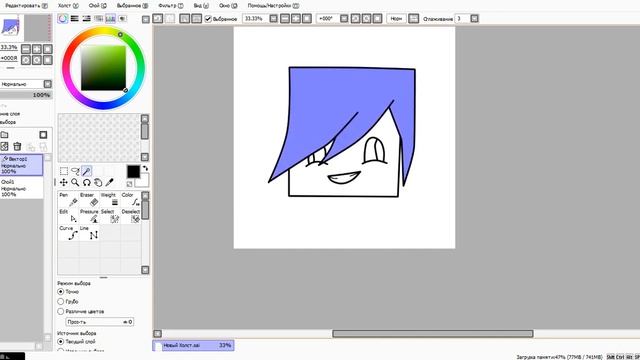Choose the vector Pen tool
The image size is (640, 360).
[x=68, y=200]
